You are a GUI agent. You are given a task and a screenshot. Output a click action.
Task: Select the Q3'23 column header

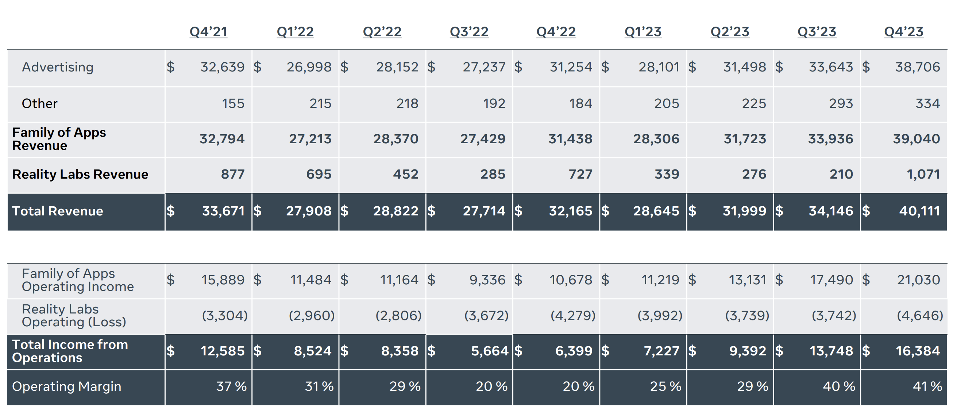click(817, 32)
